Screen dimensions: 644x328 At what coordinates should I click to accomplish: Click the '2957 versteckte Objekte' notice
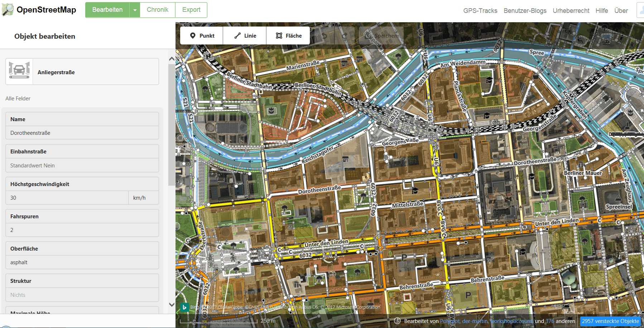[x=610, y=321]
